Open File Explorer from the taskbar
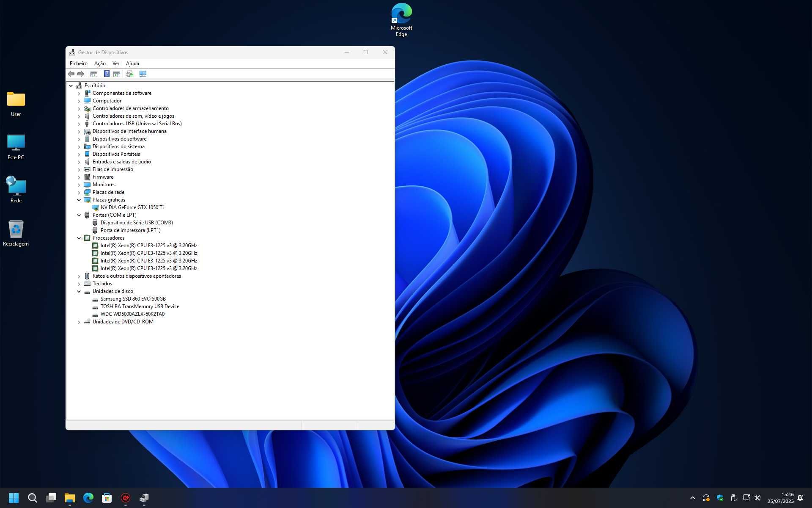Screen dimensions: 812x508 click(70, 498)
